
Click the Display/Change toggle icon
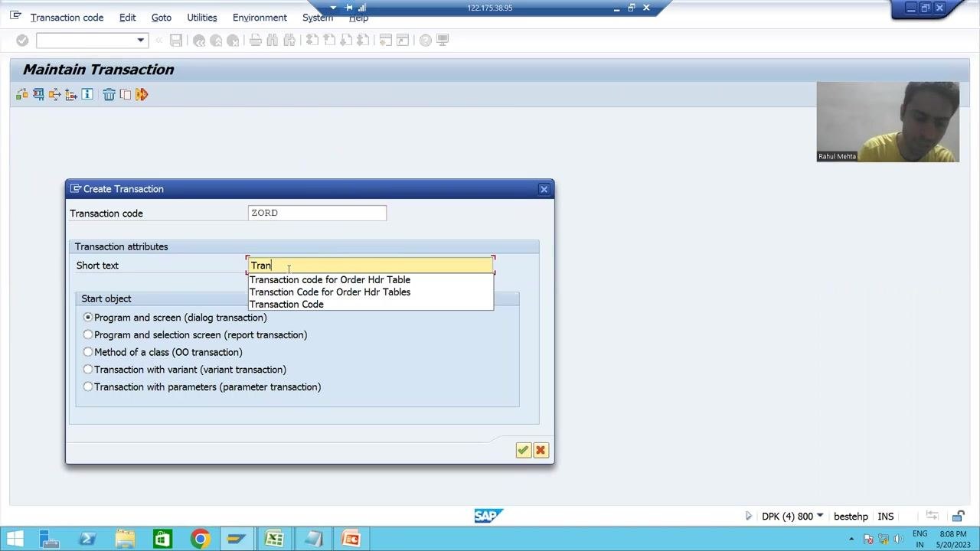[x=21, y=94]
